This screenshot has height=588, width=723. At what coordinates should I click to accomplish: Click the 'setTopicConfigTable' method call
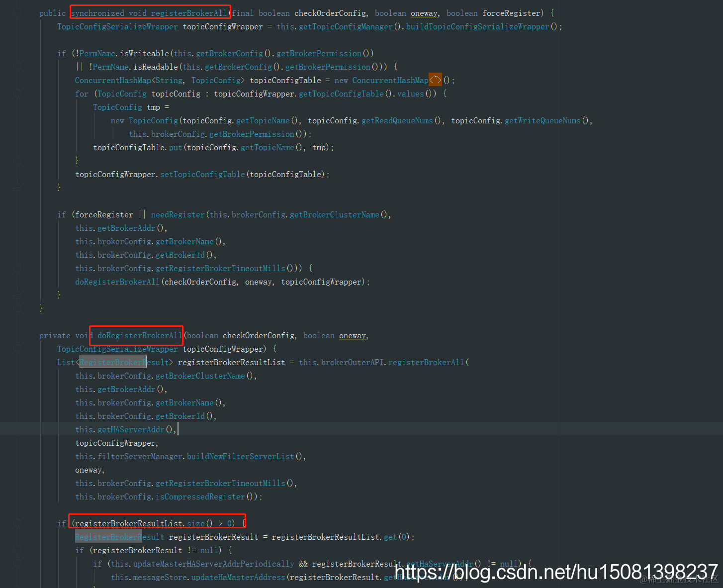[x=202, y=175]
